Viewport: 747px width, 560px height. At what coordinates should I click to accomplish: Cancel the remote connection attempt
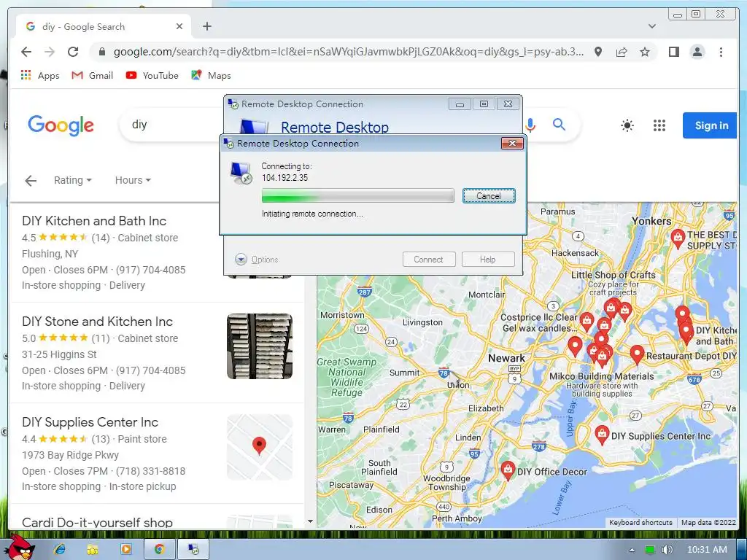(x=489, y=195)
